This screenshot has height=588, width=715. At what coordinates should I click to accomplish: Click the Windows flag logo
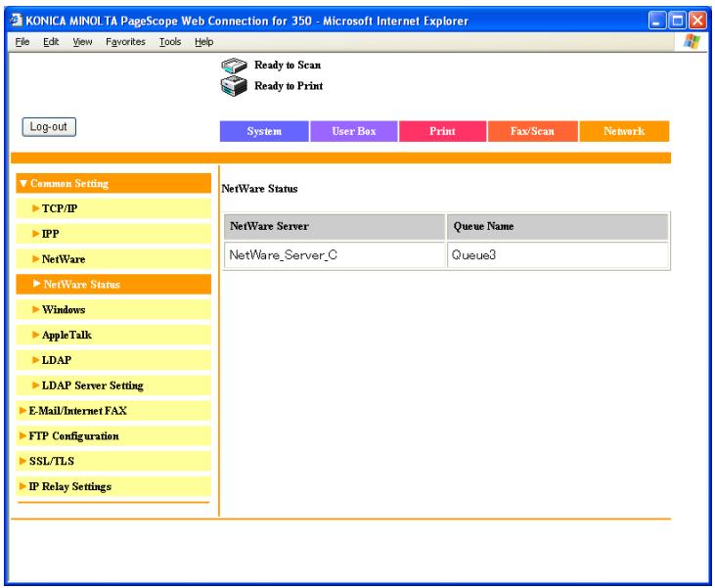click(692, 41)
